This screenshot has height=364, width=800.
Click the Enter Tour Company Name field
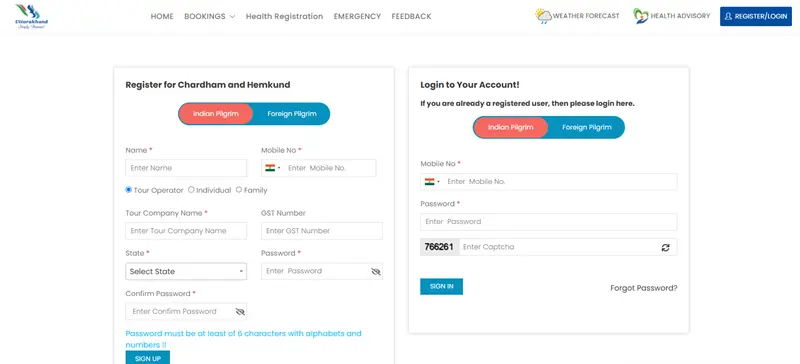186,231
